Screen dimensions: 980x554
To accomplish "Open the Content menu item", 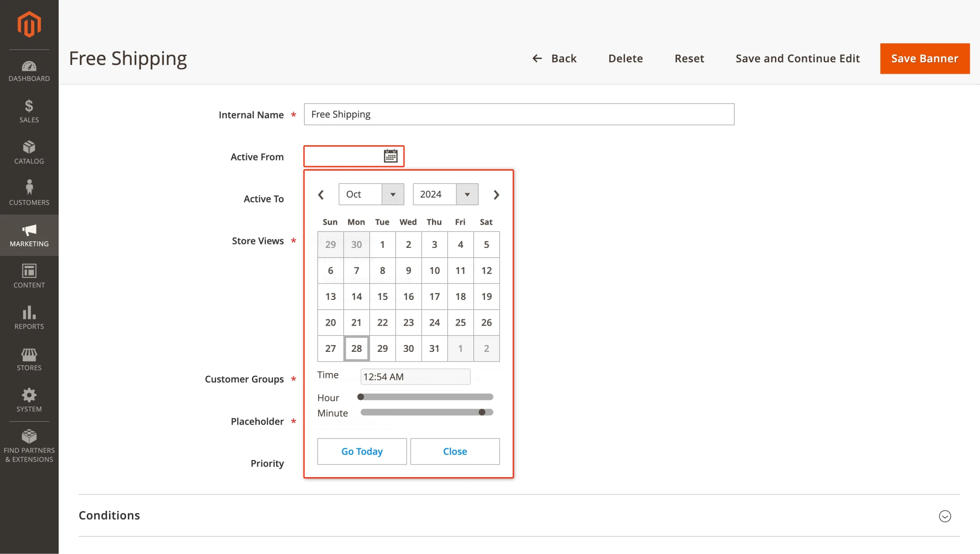I will tap(29, 276).
